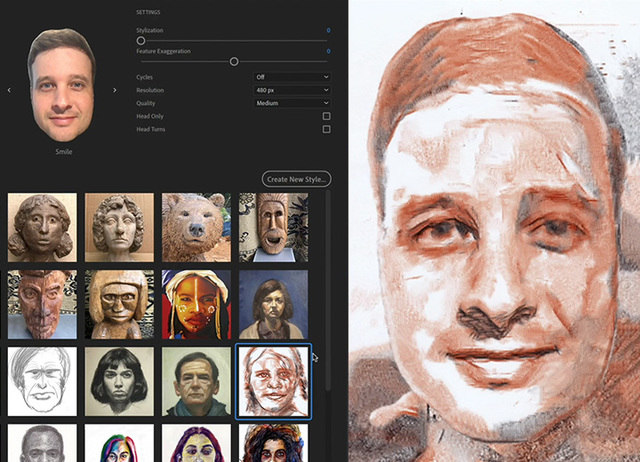The width and height of the screenshot is (640, 462).
Task: Click the next expression right arrow
Action: [115, 90]
